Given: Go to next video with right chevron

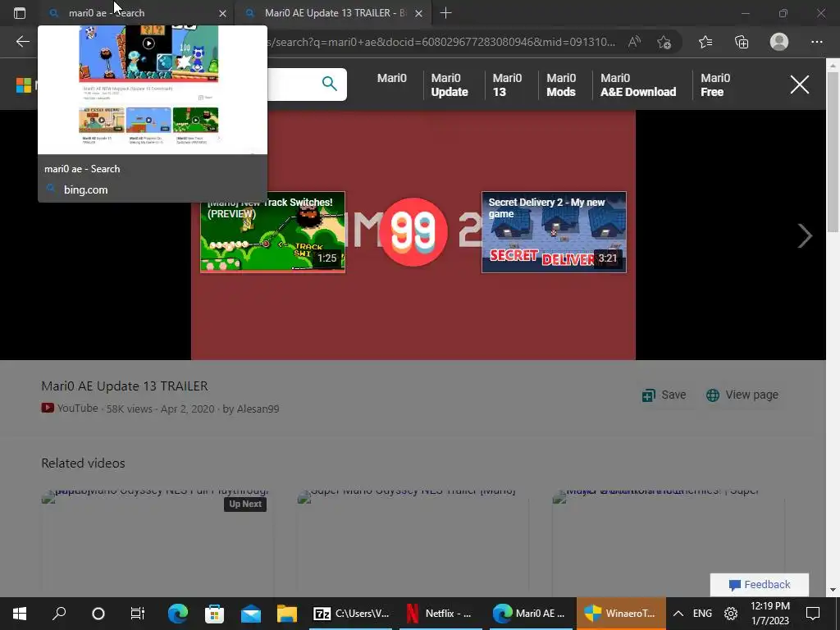Looking at the screenshot, I should 804,235.
